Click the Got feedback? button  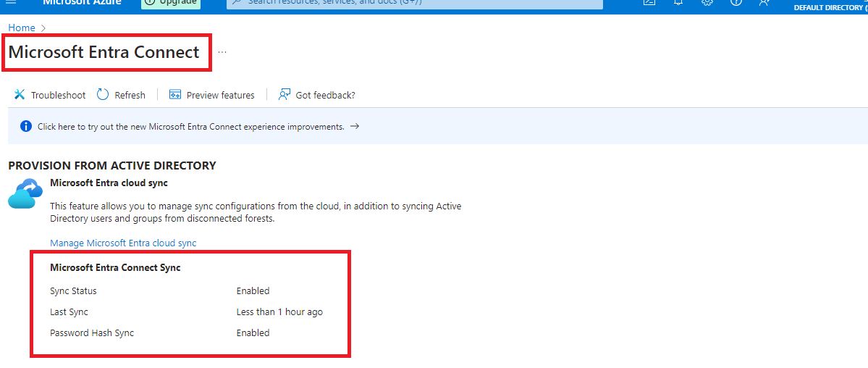coord(317,95)
